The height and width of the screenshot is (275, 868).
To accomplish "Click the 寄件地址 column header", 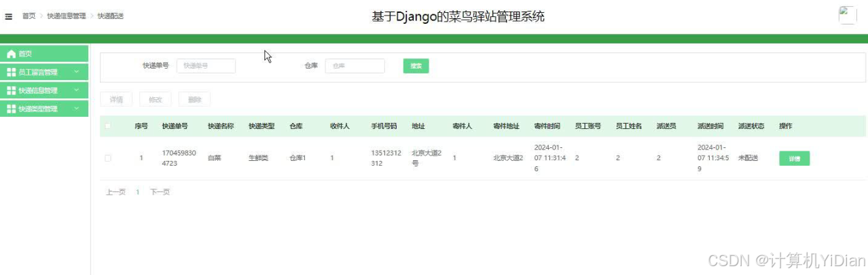I will point(507,126).
